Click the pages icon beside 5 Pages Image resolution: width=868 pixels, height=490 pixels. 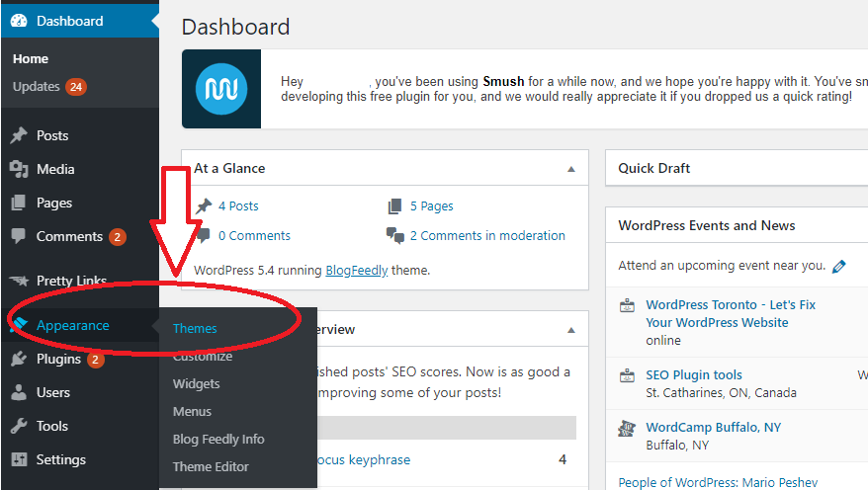394,206
